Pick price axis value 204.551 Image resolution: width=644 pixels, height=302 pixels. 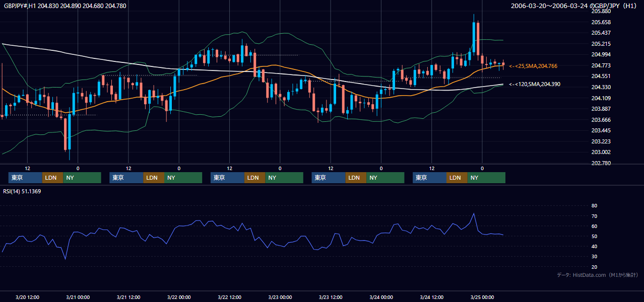click(601, 76)
